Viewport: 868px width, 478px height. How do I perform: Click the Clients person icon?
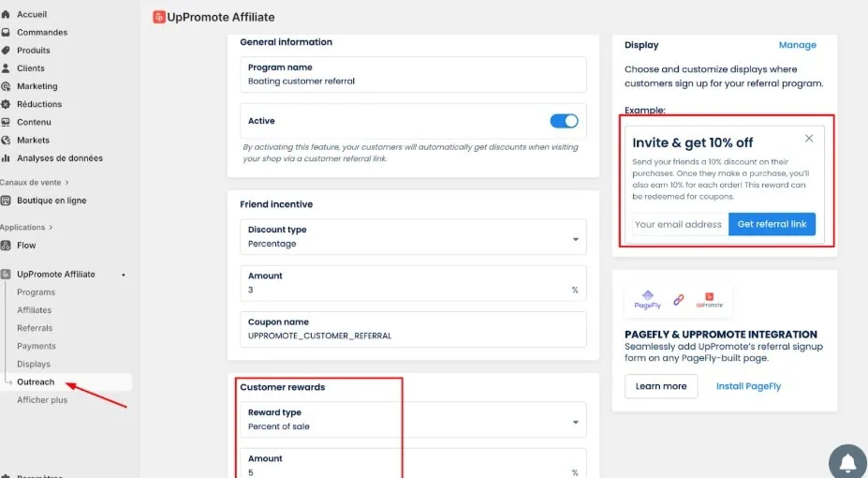6,68
